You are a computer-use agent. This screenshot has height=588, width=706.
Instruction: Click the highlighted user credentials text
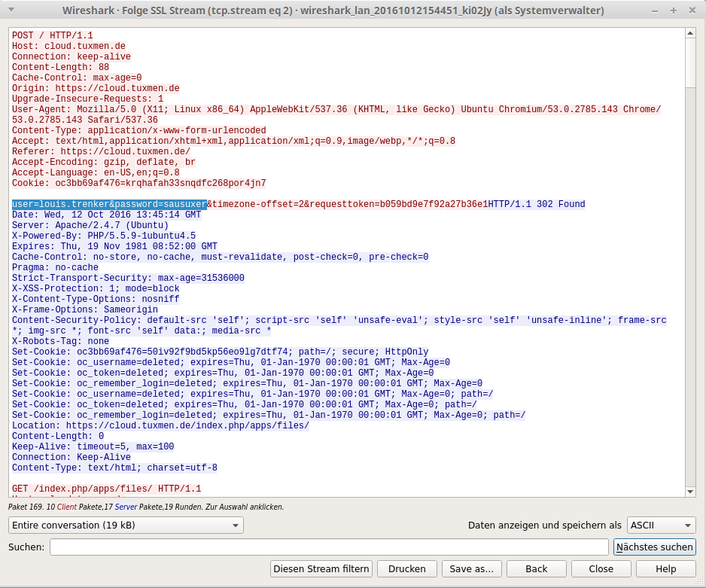click(108, 203)
